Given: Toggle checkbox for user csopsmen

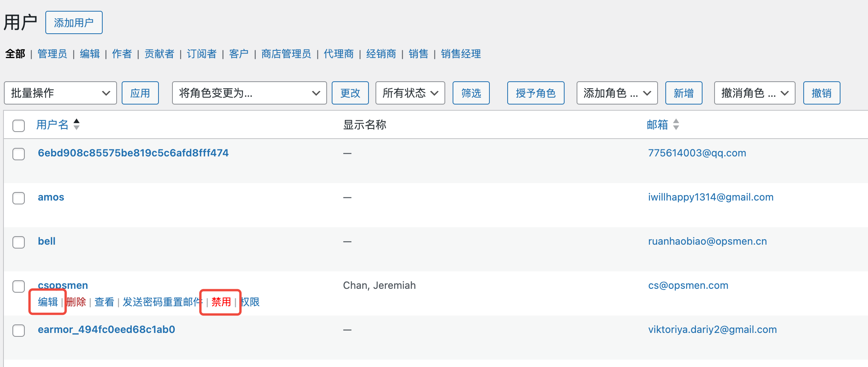Looking at the screenshot, I should tap(19, 286).
